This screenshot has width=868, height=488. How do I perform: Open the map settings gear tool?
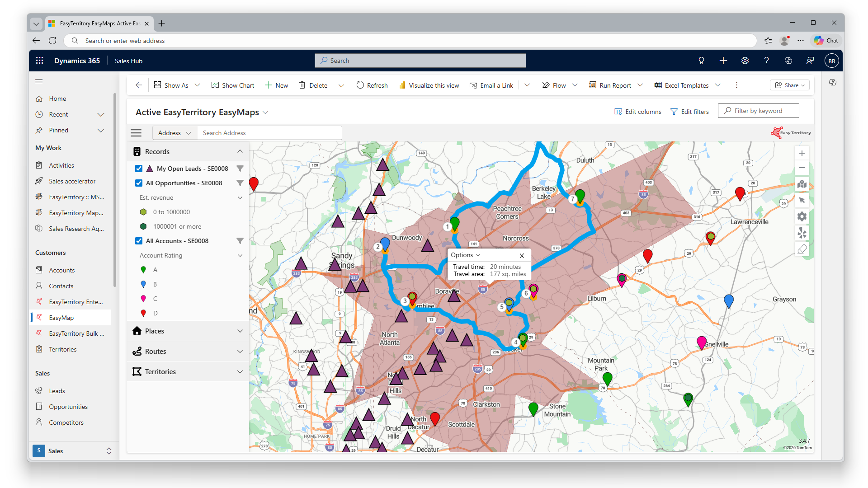click(x=802, y=216)
